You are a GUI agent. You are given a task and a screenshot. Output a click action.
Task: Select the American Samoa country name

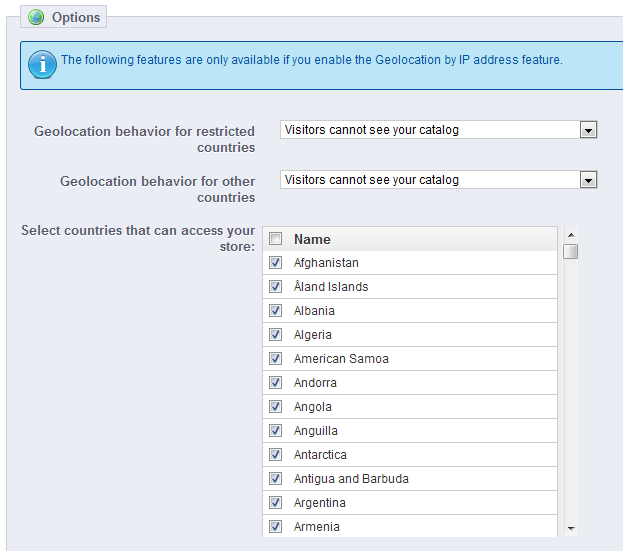(x=341, y=359)
